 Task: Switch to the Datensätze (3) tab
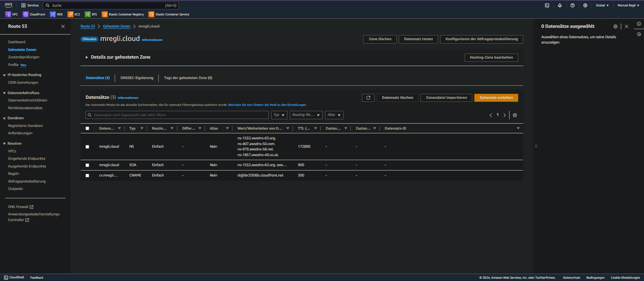98,78
